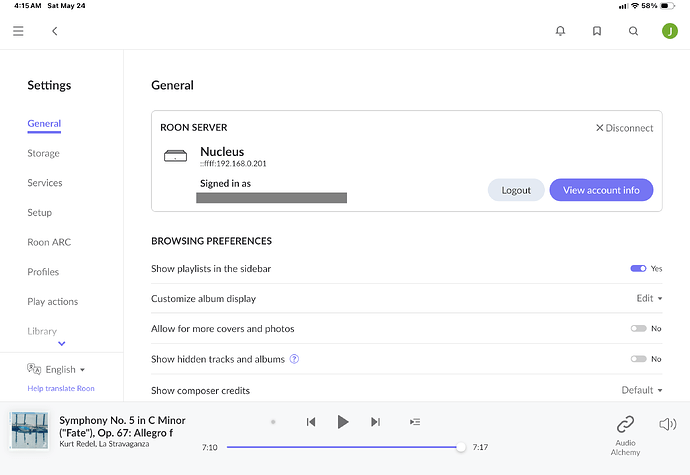Click View account info button

point(601,190)
